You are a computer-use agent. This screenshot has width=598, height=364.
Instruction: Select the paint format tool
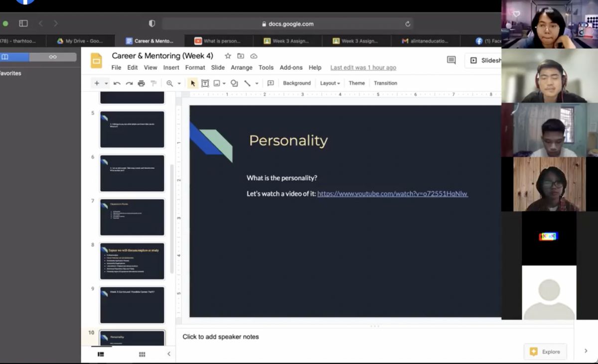click(x=153, y=83)
